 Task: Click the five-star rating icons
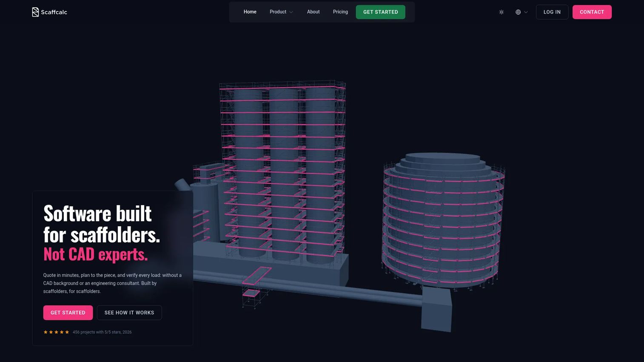coord(56,332)
